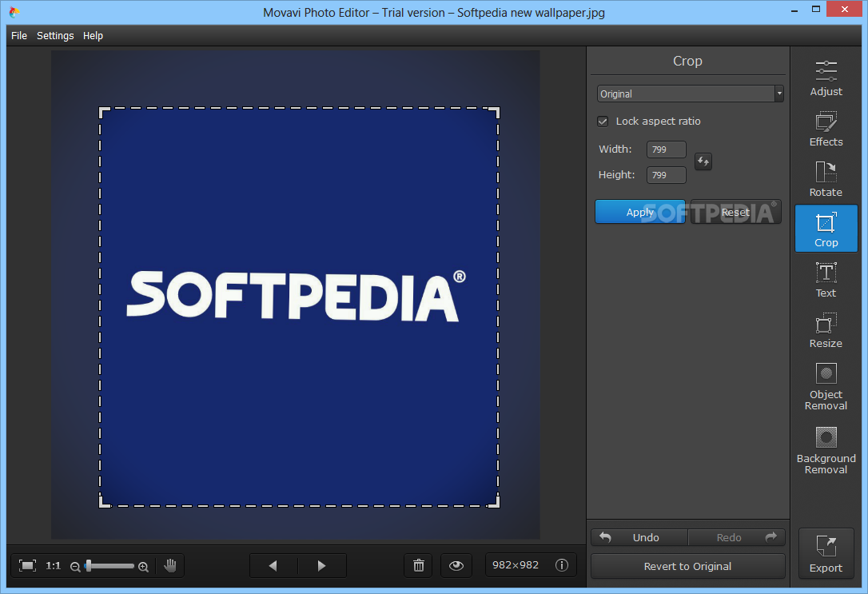Open the Resize tool

826,330
